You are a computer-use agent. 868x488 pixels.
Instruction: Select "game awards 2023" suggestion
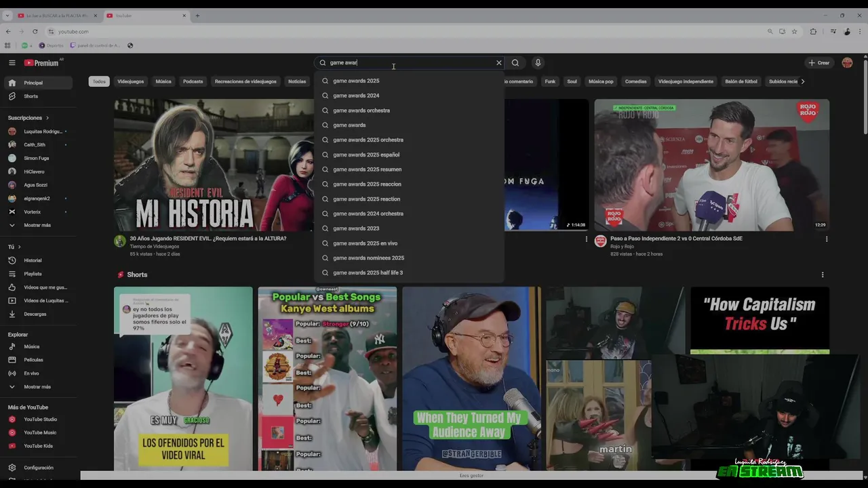click(x=409, y=228)
